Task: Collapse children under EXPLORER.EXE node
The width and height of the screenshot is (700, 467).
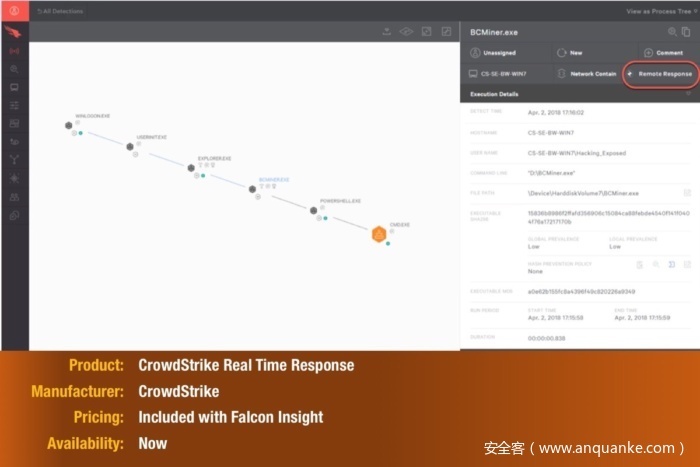Action: [x=196, y=175]
